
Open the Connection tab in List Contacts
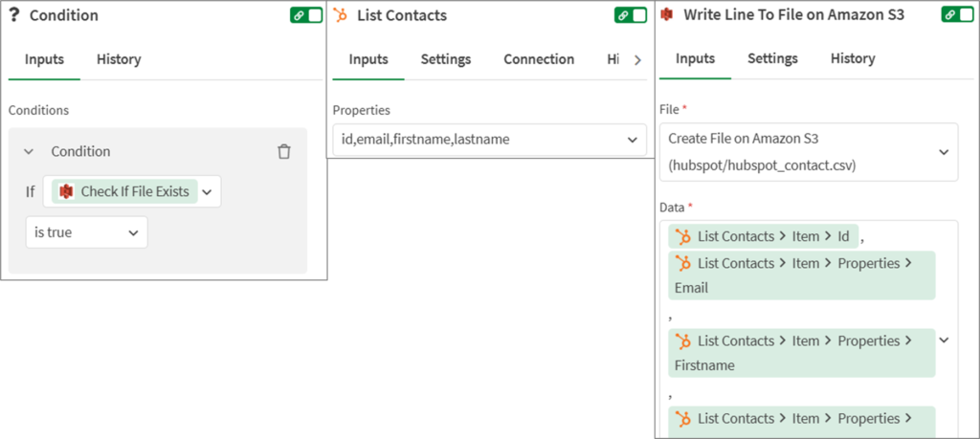539,59
